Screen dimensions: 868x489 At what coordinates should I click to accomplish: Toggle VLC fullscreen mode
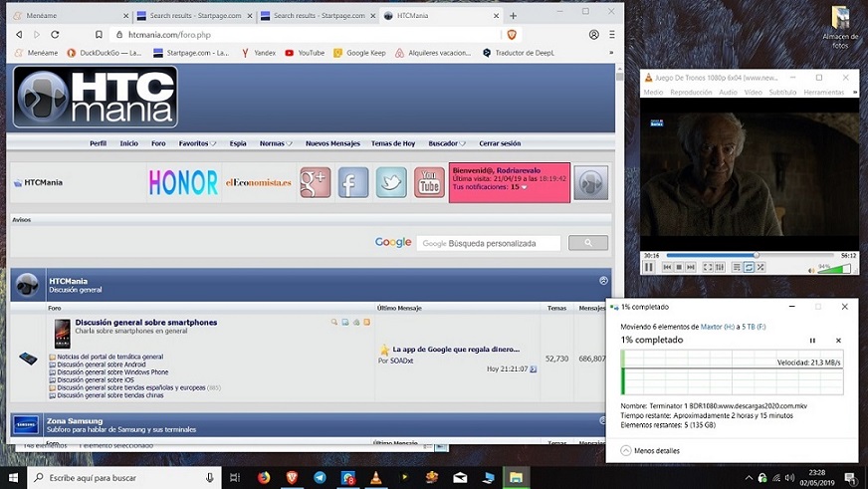click(708, 268)
